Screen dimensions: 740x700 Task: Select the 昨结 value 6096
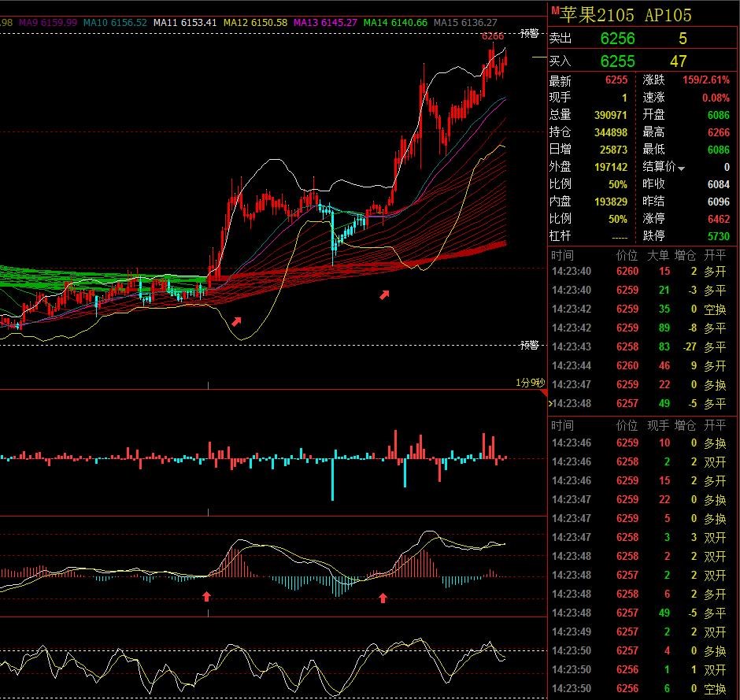[x=718, y=202]
